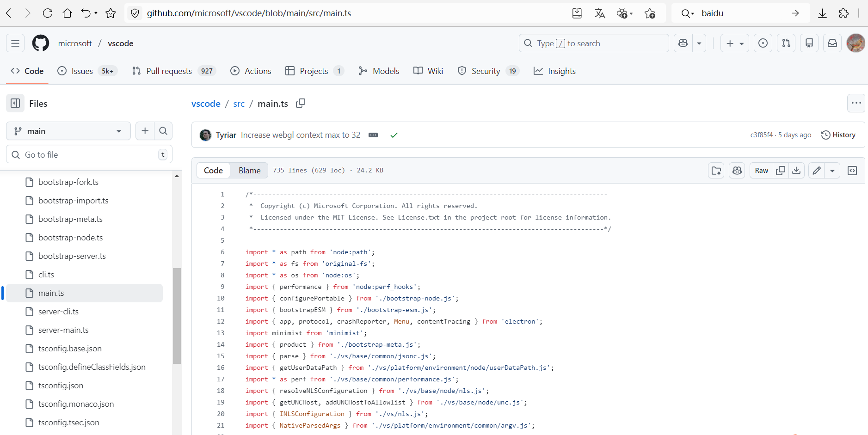Expand Copilot dropdown arrow in header

[699, 43]
